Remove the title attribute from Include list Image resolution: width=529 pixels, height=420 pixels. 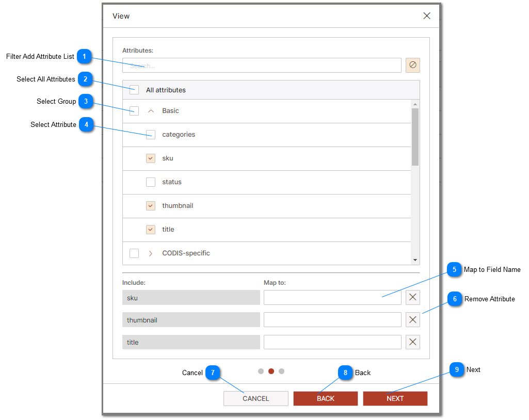[x=412, y=342]
